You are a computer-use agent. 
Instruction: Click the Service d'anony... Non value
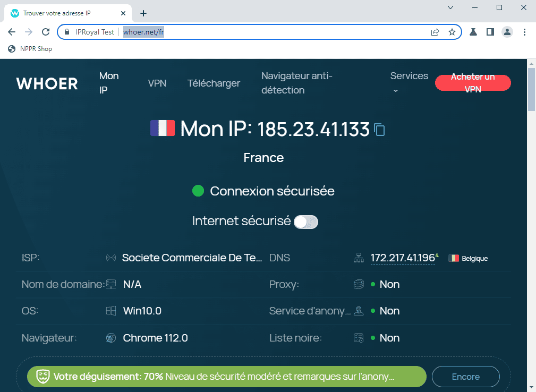tap(390, 311)
